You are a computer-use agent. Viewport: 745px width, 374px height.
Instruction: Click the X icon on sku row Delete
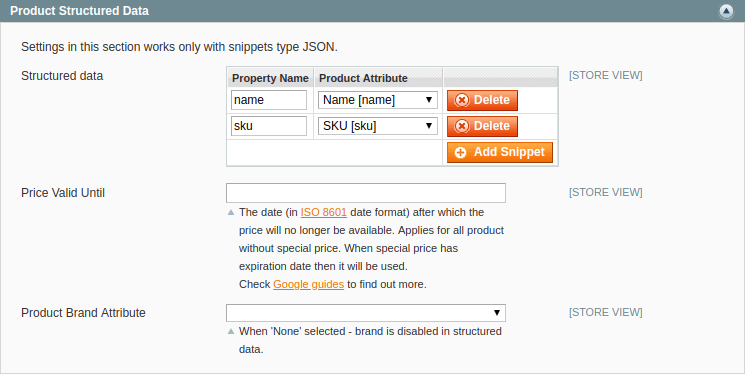tap(461, 126)
